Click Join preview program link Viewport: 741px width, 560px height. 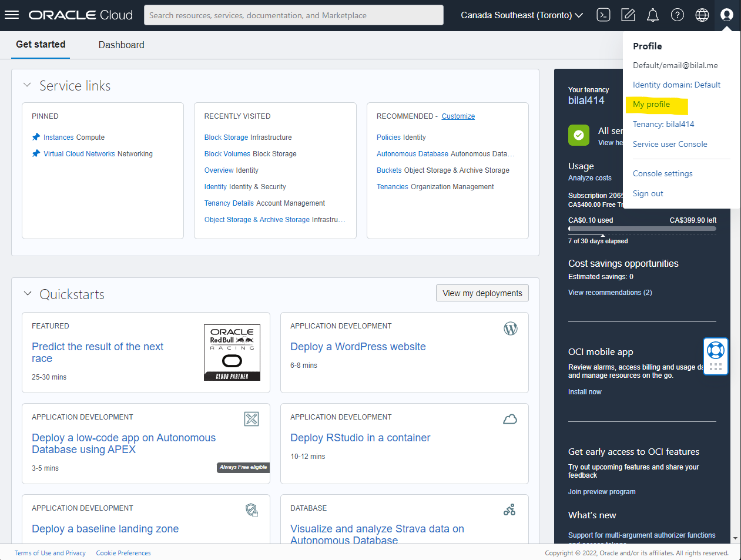coord(602,492)
